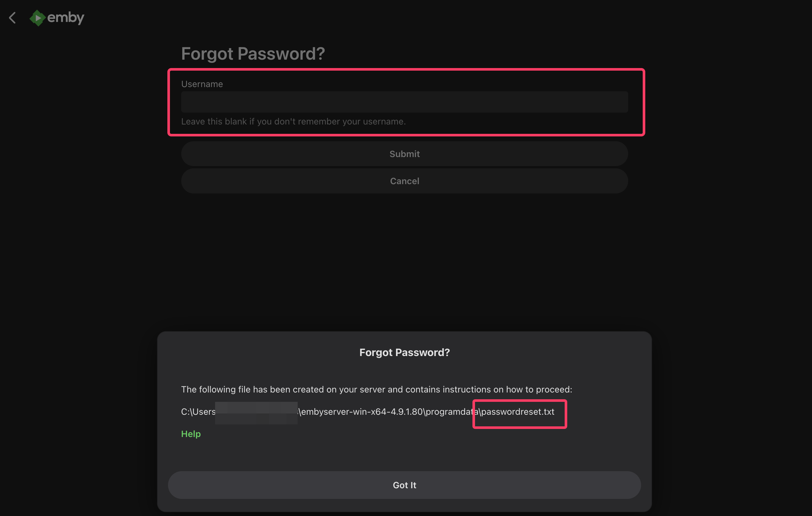
Task: Confirm the server file notice by clicking Got It
Action: 404,485
